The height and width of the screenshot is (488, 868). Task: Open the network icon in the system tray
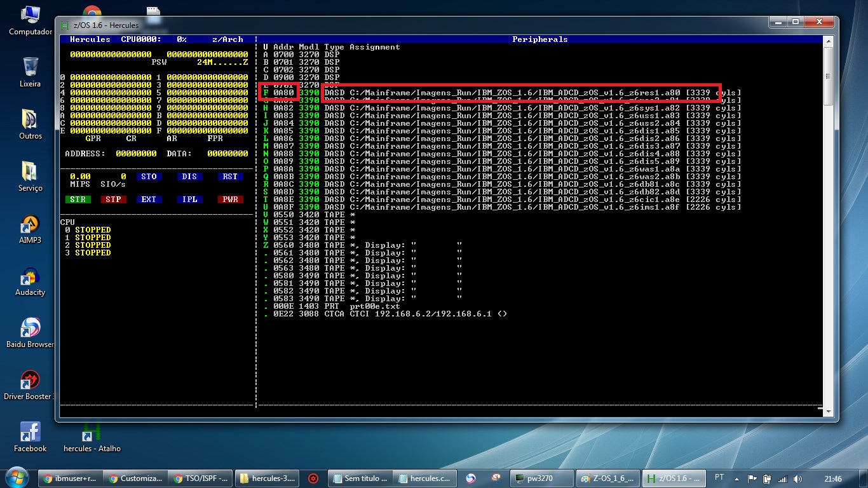pyautogui.click(x=782, y=478)
